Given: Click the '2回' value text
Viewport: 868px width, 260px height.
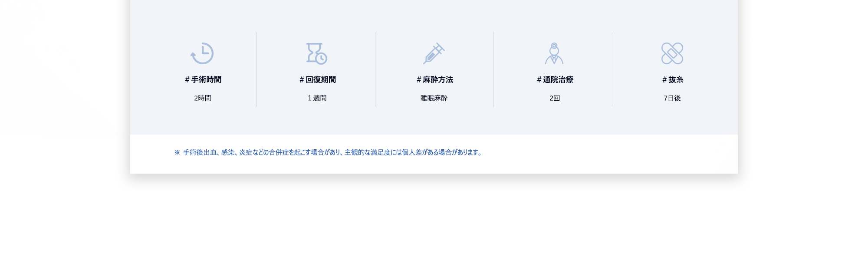Looking at the screenshot, I should 555,98.
